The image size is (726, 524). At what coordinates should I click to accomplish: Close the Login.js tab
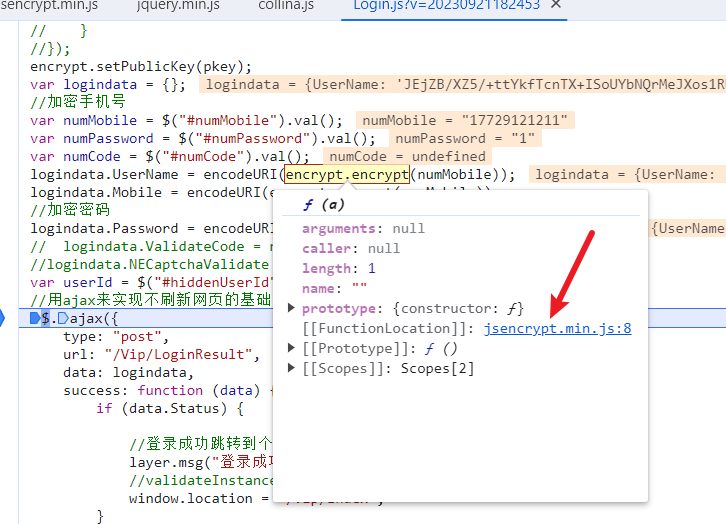(556, 5)
